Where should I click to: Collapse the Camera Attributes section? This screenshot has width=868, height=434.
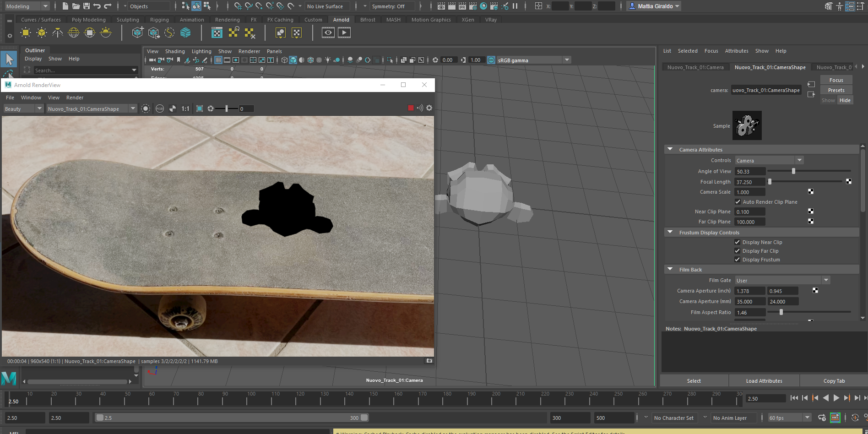tap(670, 149)
